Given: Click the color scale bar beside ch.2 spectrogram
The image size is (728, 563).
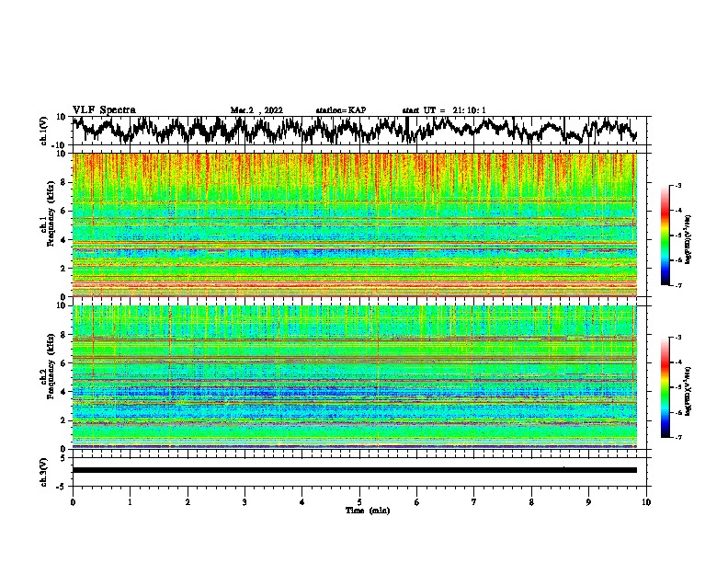Looking at the screenshot, I should point(665,387).
